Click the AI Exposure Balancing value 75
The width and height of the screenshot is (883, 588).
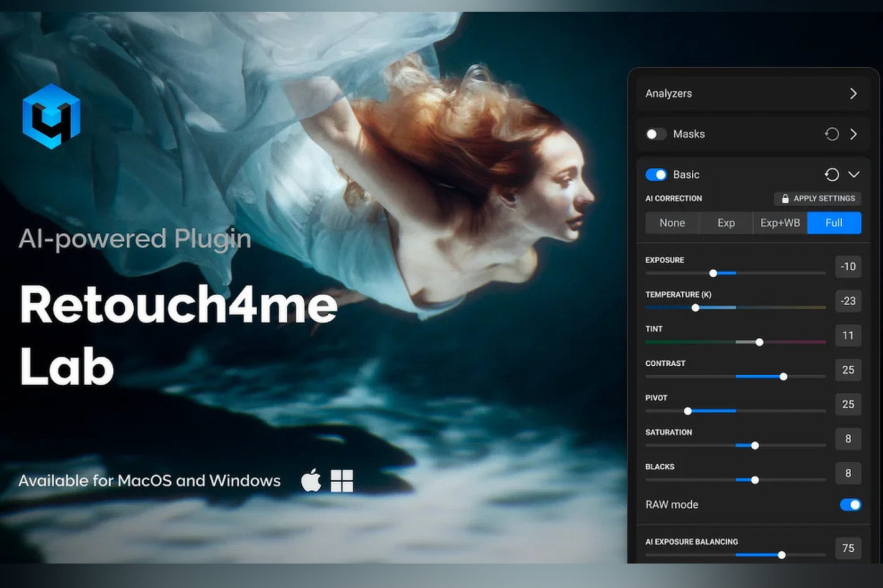click(848, 548)
